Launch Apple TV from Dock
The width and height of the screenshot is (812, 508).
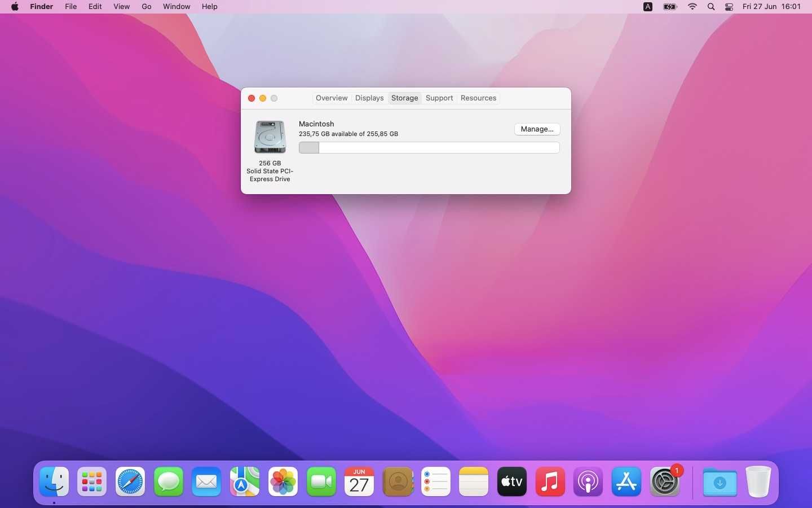point(512,482)
